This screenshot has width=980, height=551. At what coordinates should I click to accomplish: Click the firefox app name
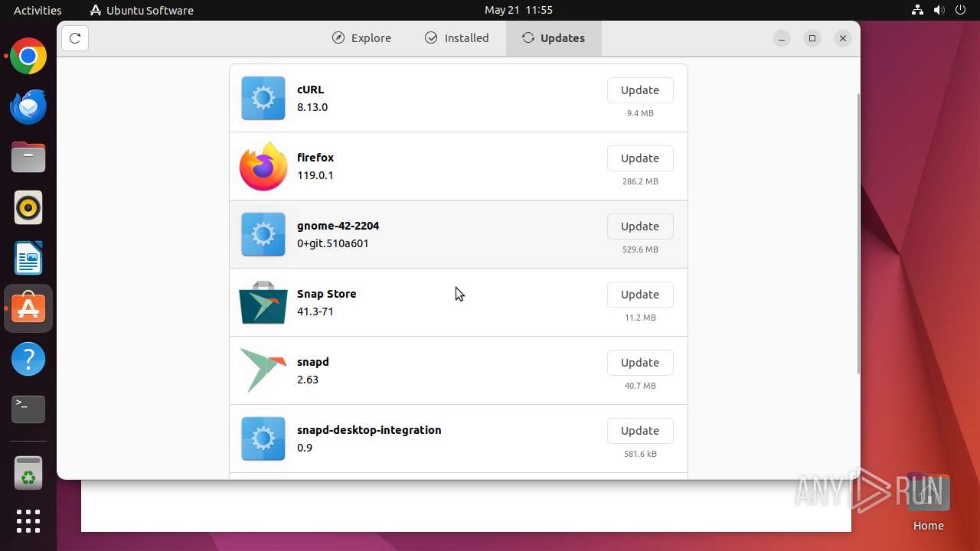(315, 158)
